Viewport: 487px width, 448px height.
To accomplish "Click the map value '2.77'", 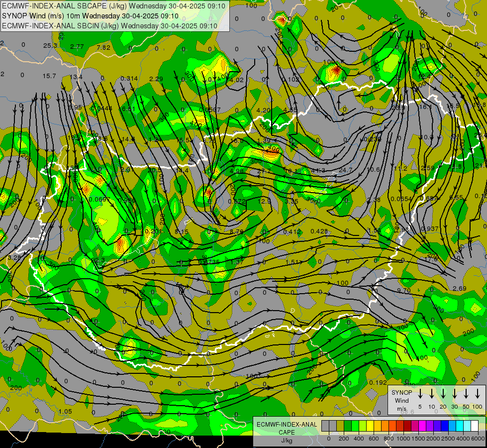I will pyautogui.click(x=77, y=47).
